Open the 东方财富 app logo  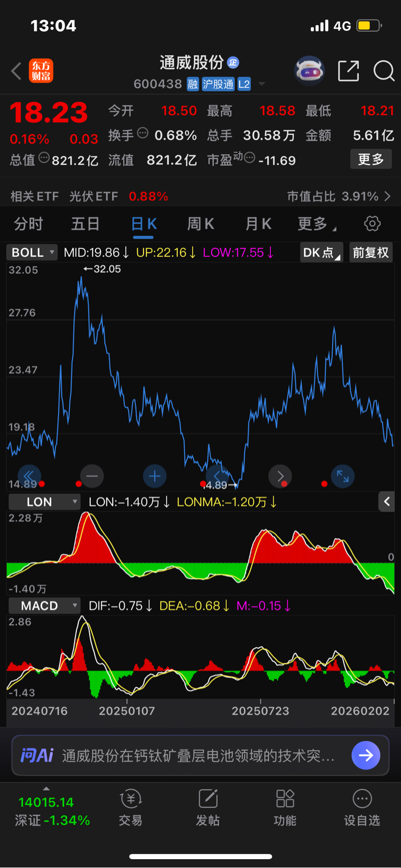tap(41, 71)
